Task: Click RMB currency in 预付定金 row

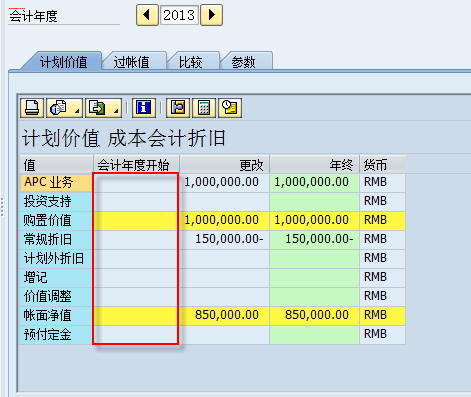Action: coord(383,334)
